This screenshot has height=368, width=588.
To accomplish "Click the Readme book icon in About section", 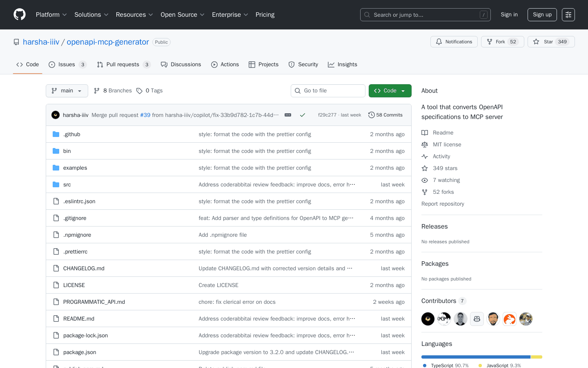I will [x=425, y=132].
